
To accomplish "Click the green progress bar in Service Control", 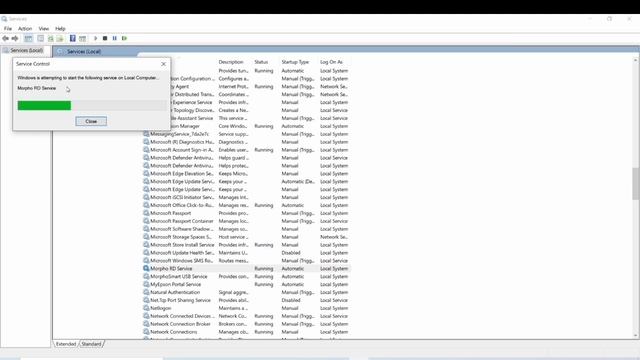I will [x=44, y=106].
